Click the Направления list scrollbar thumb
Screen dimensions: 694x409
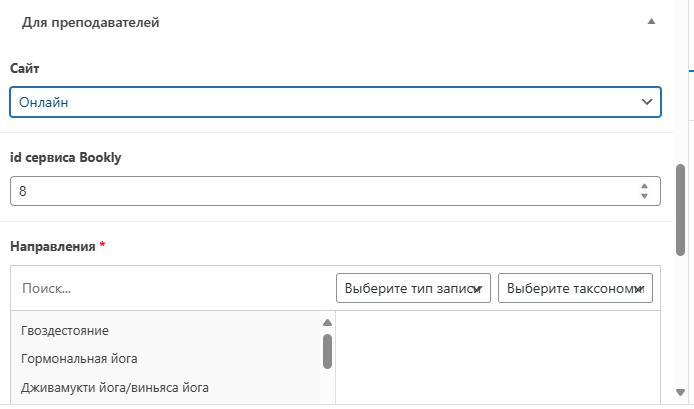(x=327, y=350)
